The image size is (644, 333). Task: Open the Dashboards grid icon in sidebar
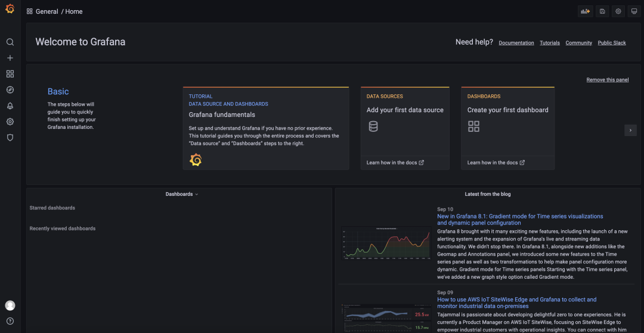click(10, 74)
